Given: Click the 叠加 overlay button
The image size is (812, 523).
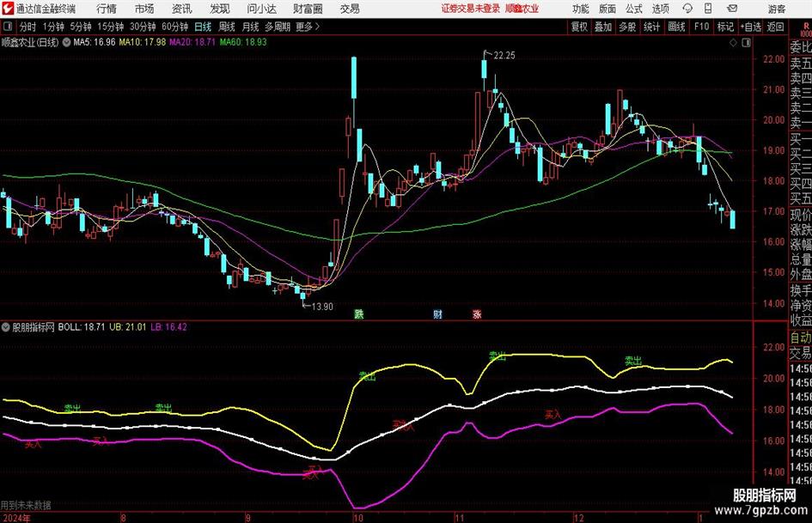Looking at the screenshot, I should coord(603,27).
